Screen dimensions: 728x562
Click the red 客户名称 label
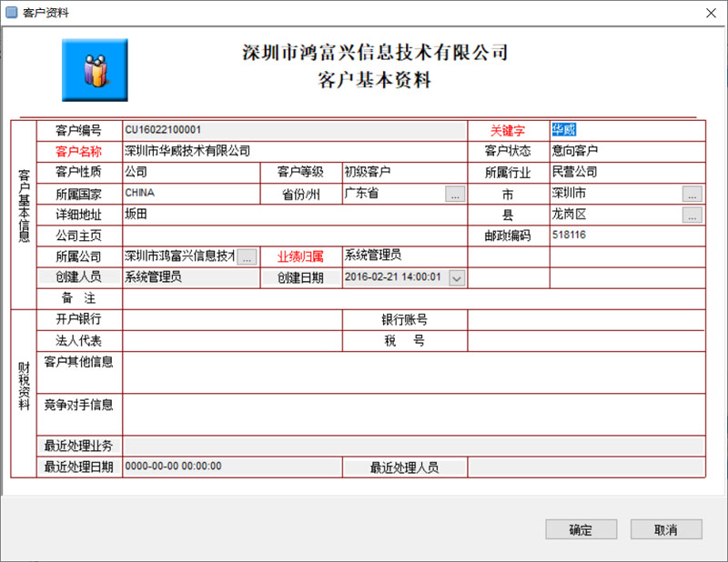78,151
